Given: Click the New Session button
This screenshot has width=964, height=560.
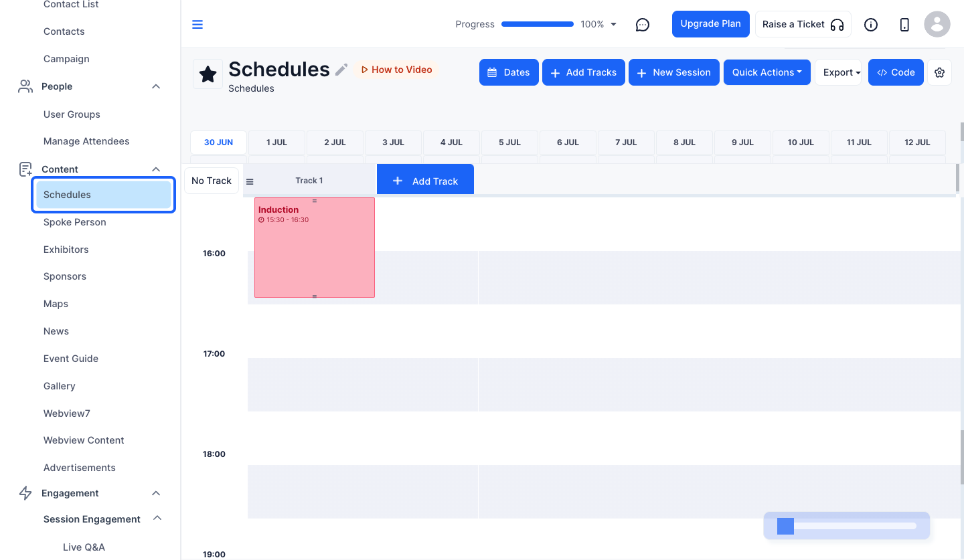Looking at the screenshot, I should [x=674, y=72].
